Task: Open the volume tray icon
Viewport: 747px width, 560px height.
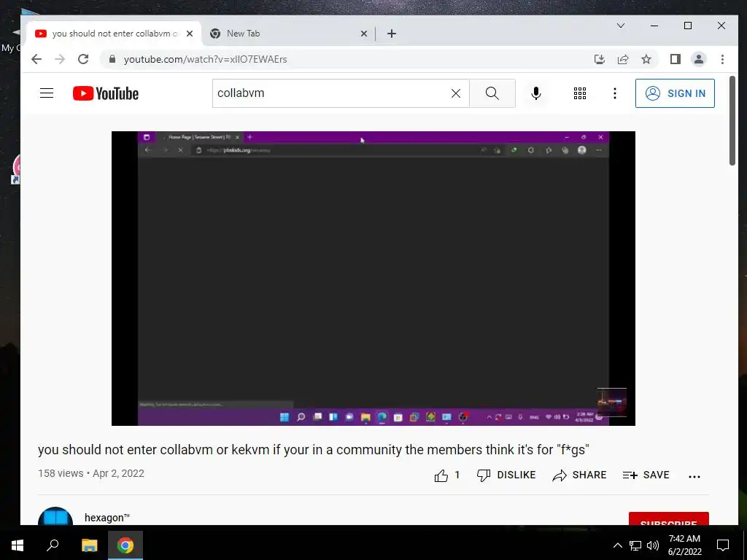Action: pyautogui.click(x=653, y=545)
